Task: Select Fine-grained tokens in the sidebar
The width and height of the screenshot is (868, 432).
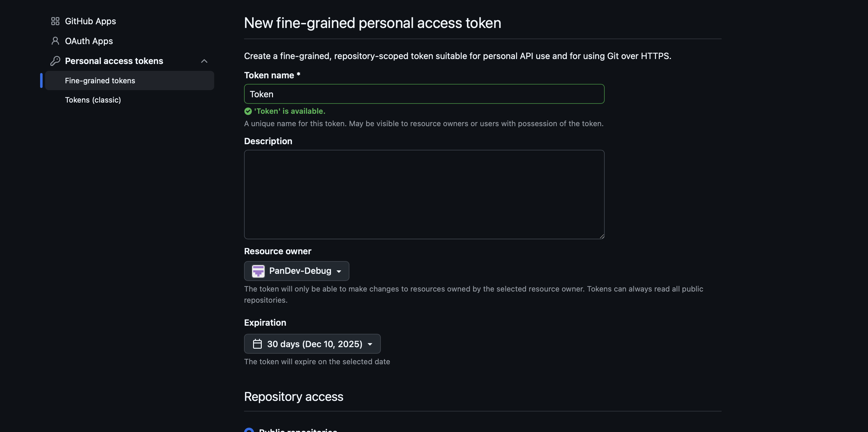Action: [100, 80]
